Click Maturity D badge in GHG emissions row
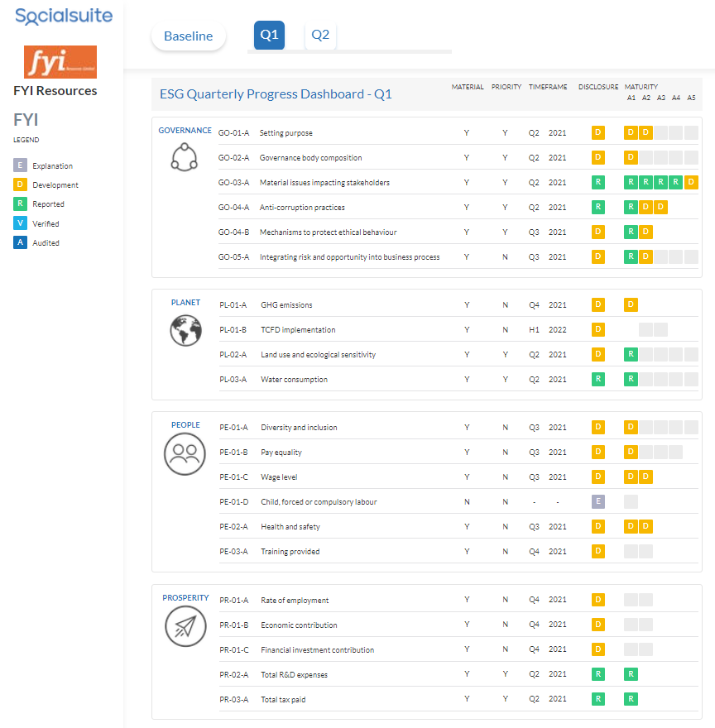The height and width of the screenshot is (728, 715). point(631,304)
